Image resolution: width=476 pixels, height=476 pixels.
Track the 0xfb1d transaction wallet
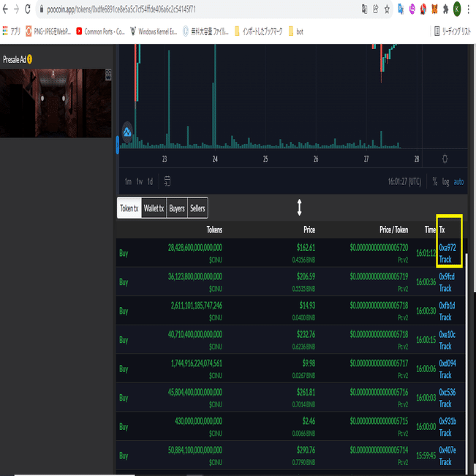coord(445,317)
